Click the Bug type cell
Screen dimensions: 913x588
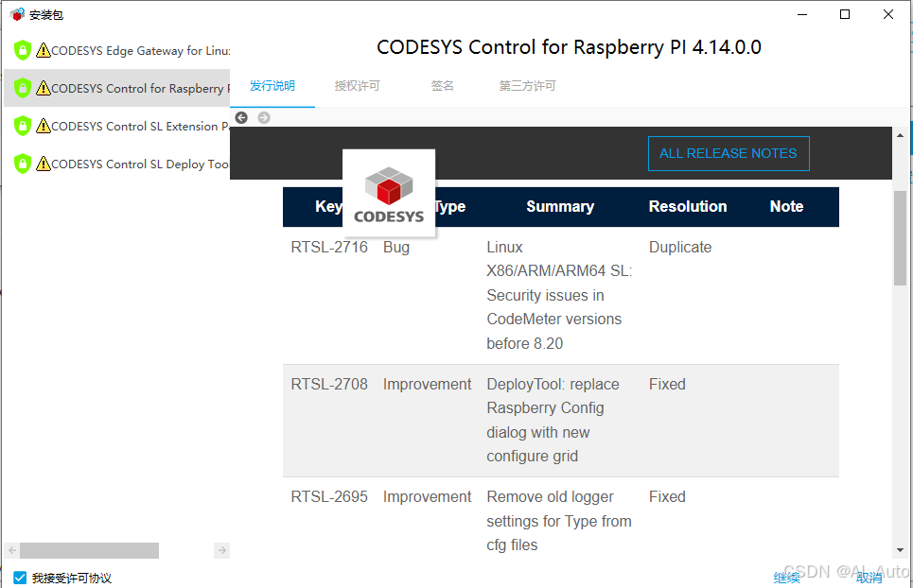tap(396, 247)
